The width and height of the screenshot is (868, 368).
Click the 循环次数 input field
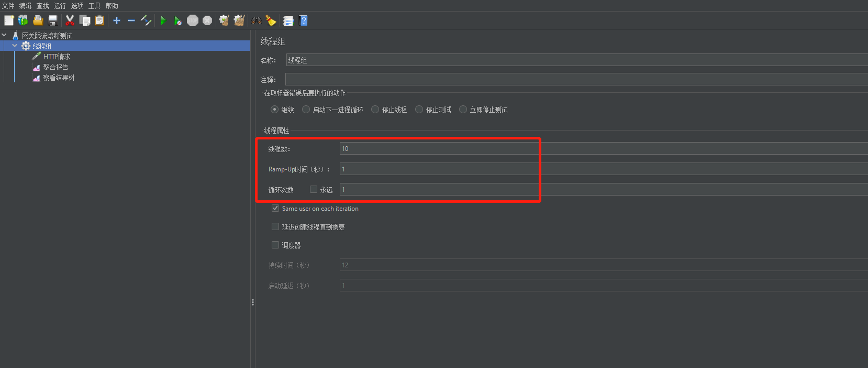[x=604, y=189]
